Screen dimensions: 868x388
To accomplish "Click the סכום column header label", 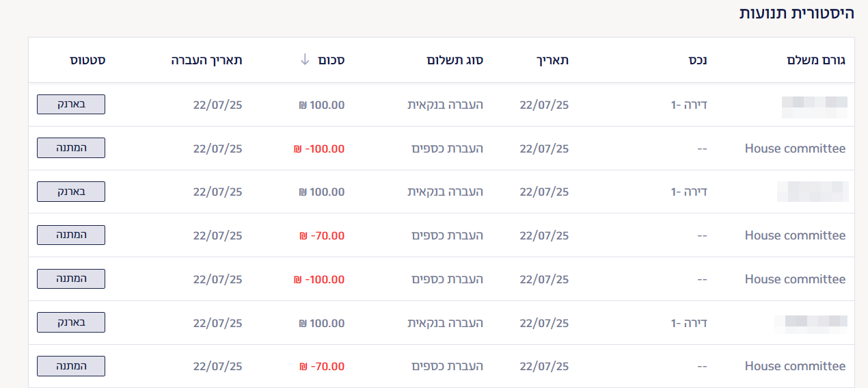I will [331, 60].
